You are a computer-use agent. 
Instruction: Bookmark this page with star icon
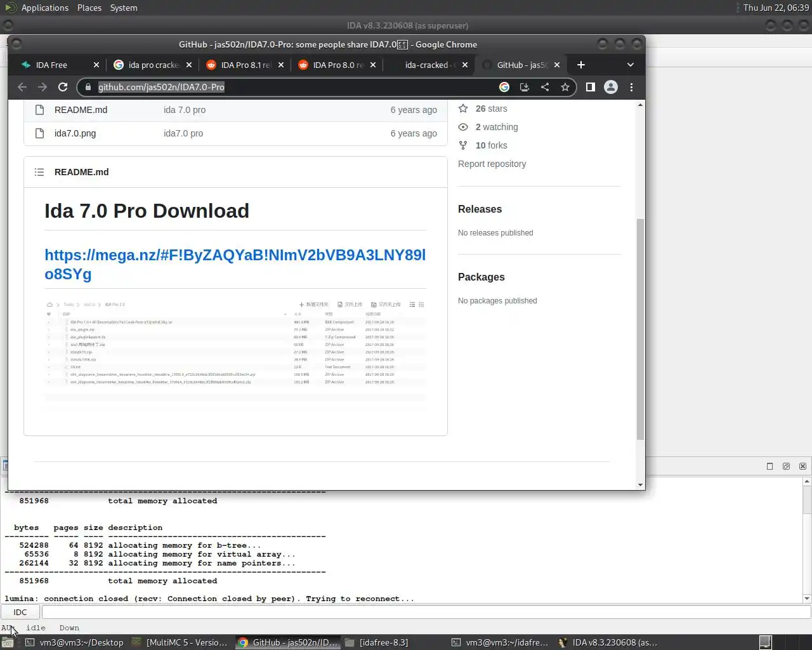[565, 87]
